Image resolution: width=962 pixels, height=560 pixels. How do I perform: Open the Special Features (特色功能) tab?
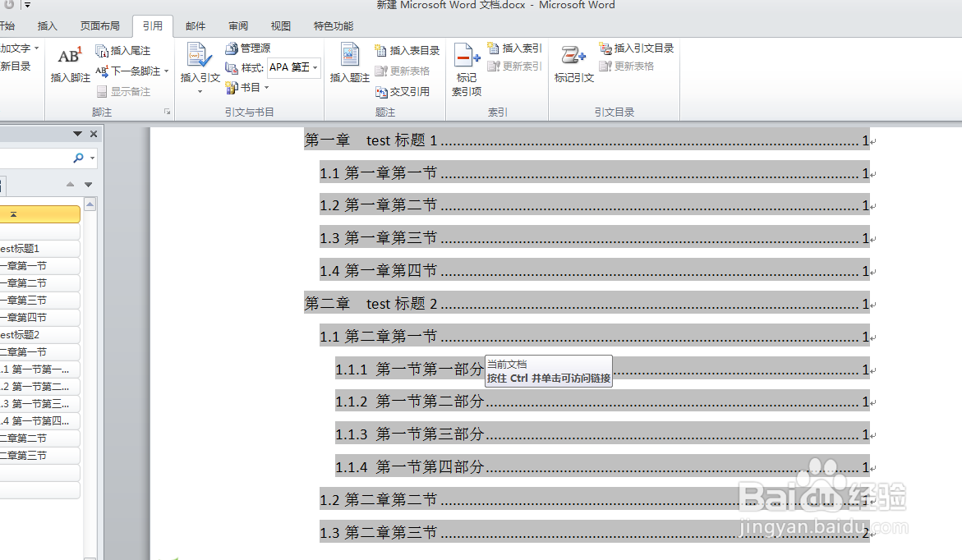coord(334,25)
